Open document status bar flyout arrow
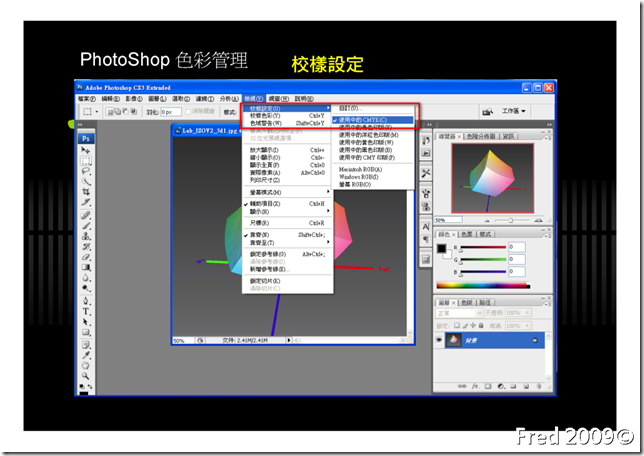The image size is (644, 456). click(x=288, y=340)
